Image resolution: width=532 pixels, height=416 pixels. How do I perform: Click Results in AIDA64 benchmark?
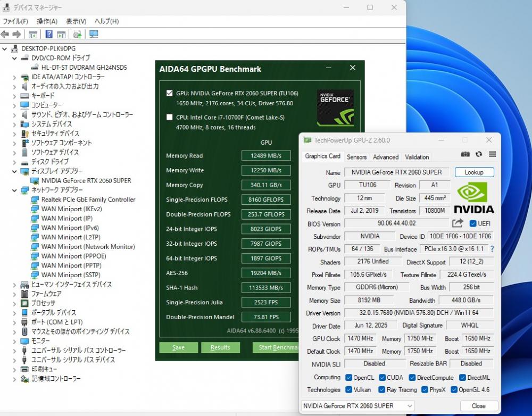click(x=220, y=347)
